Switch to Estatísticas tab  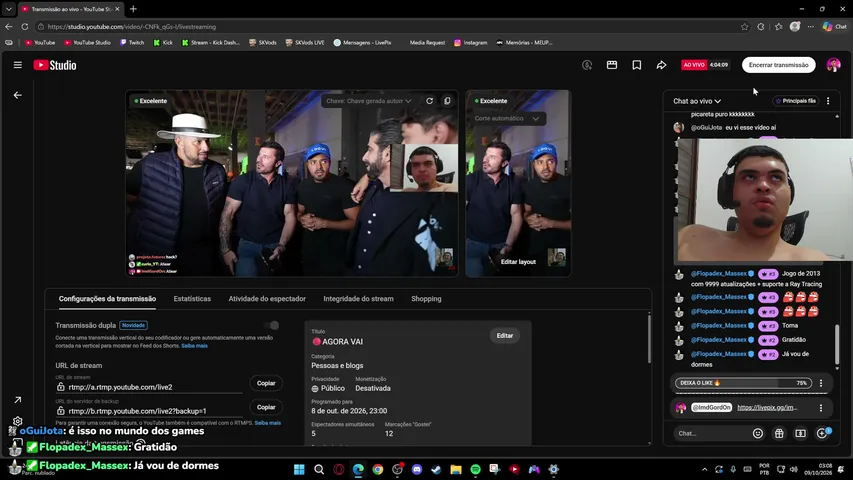coord(192,299)
